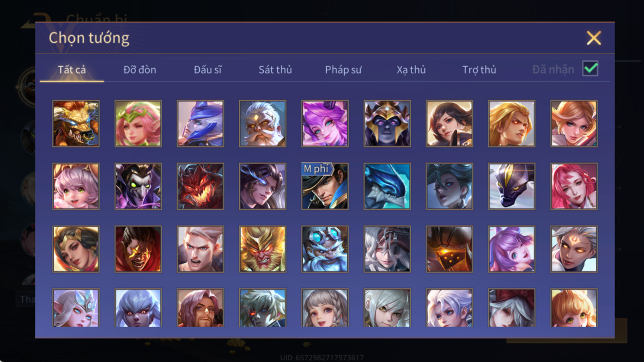Pick the golden-helmet dark knight hero

(x=387, y=124)
